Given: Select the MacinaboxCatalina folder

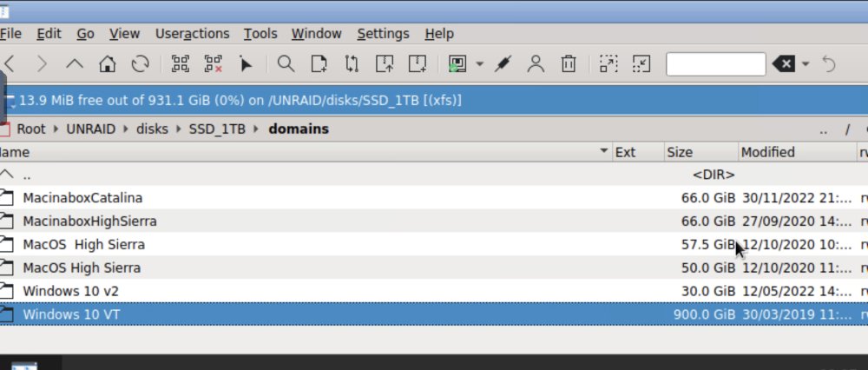Looking at the screenshot, I should pos(434,198).
